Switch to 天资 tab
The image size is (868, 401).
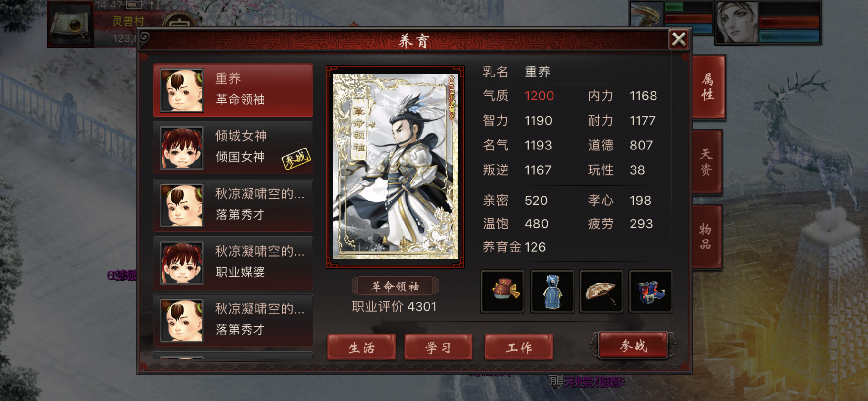[x=707, y=162]
